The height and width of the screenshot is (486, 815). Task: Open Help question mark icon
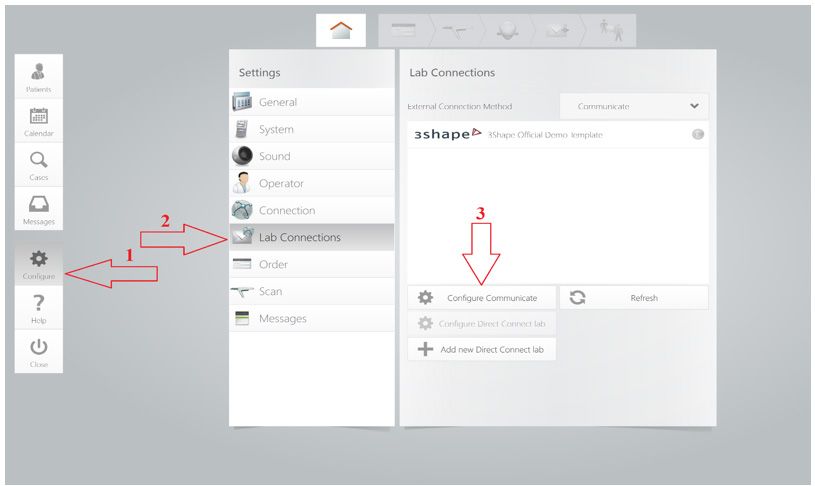(x=39, y=307)
